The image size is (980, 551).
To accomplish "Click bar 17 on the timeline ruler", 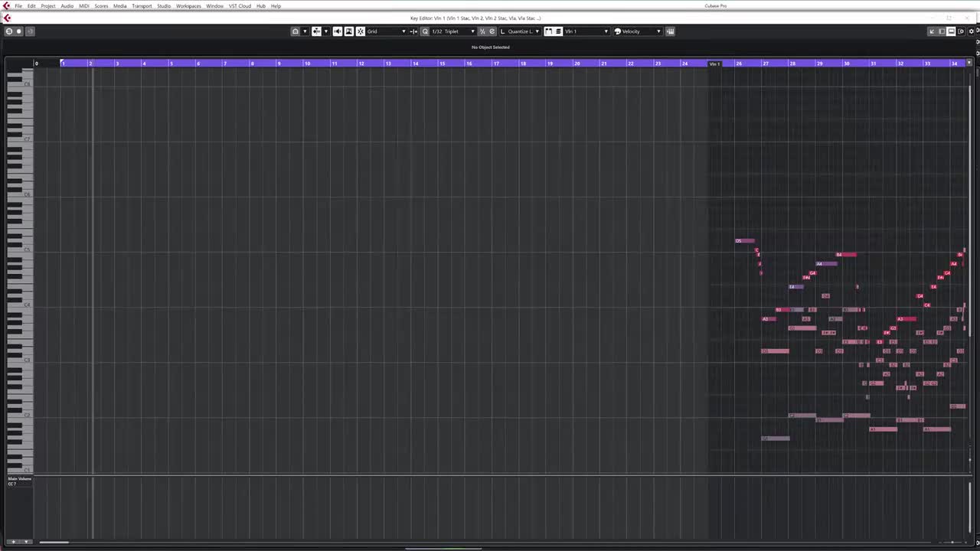I will pos(496,64).
